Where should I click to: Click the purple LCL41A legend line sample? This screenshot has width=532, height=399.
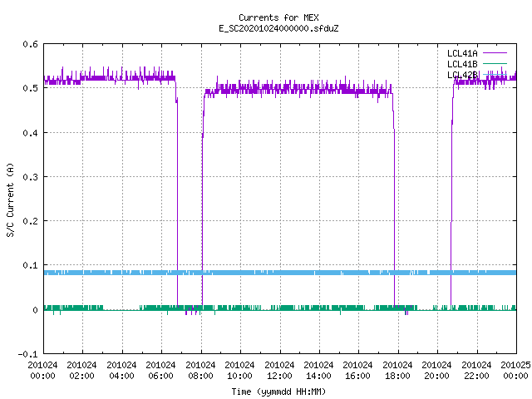(x=495, y=53)
